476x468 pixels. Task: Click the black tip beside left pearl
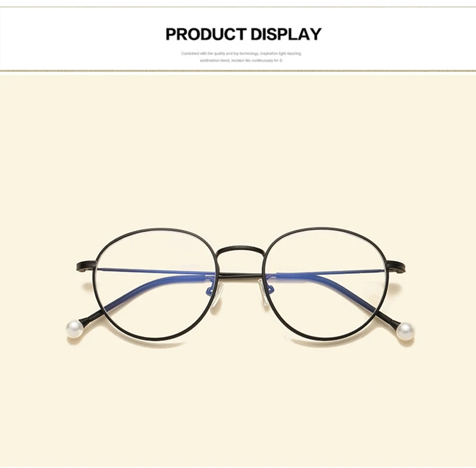[90, 317]
